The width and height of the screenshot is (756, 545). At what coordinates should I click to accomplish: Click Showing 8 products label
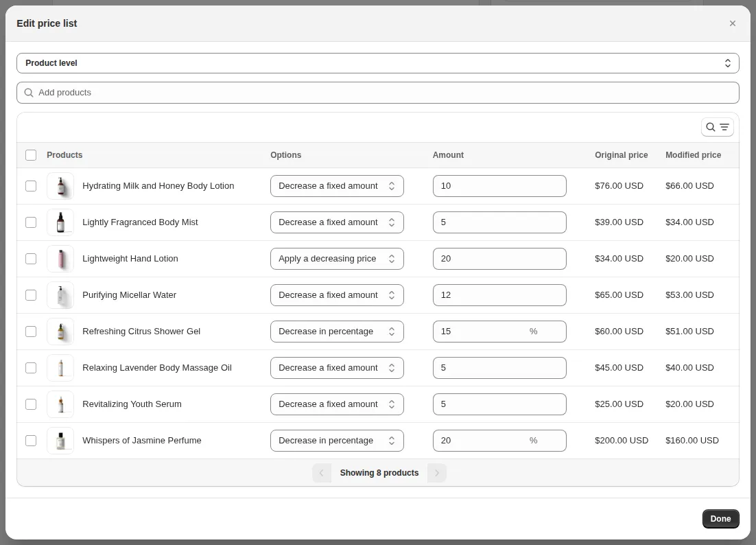click(x=379, y=473)
